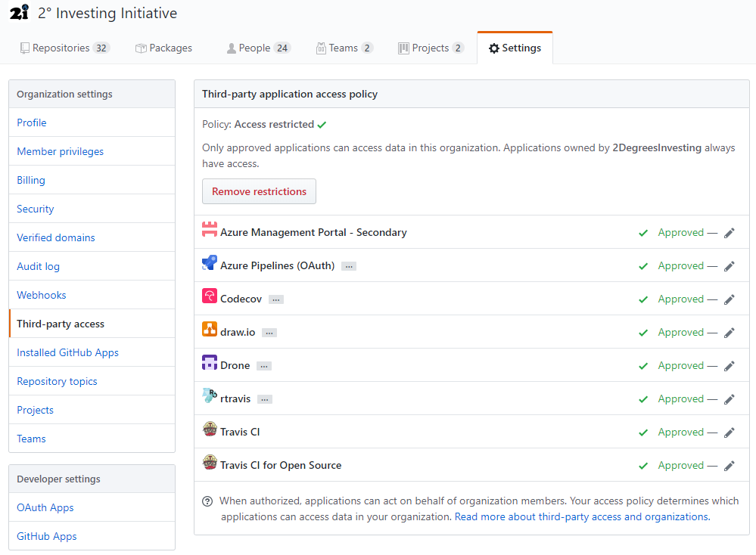Click the 2i organization logo
756x555 pixels.
tap(19, 13)
